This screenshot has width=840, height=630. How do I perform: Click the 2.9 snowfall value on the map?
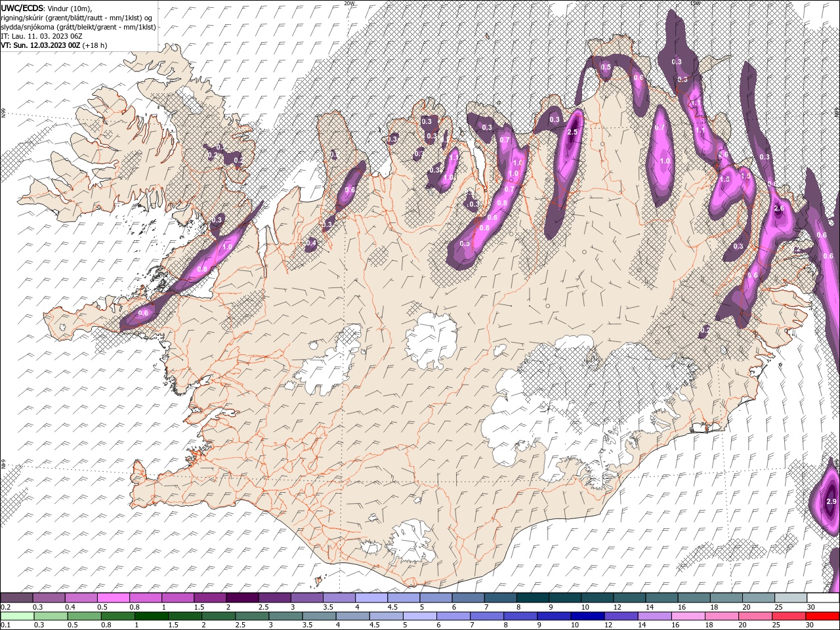tap(831, 501)
